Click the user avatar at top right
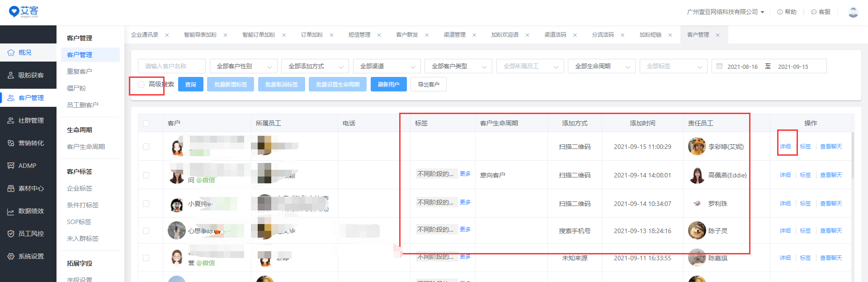868x282 pixels. coord(853,12)
